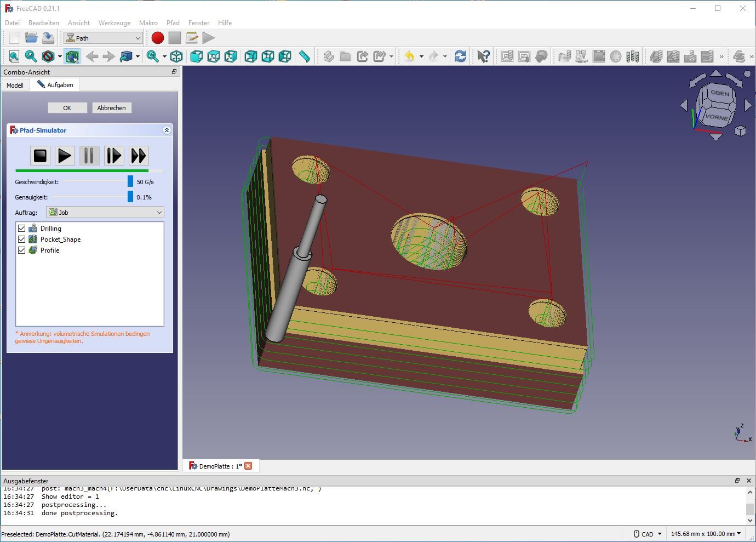Fast forward the simulation
Image resolution: width=756 pixels, height=542 pixels.
(x=139, y=156)
